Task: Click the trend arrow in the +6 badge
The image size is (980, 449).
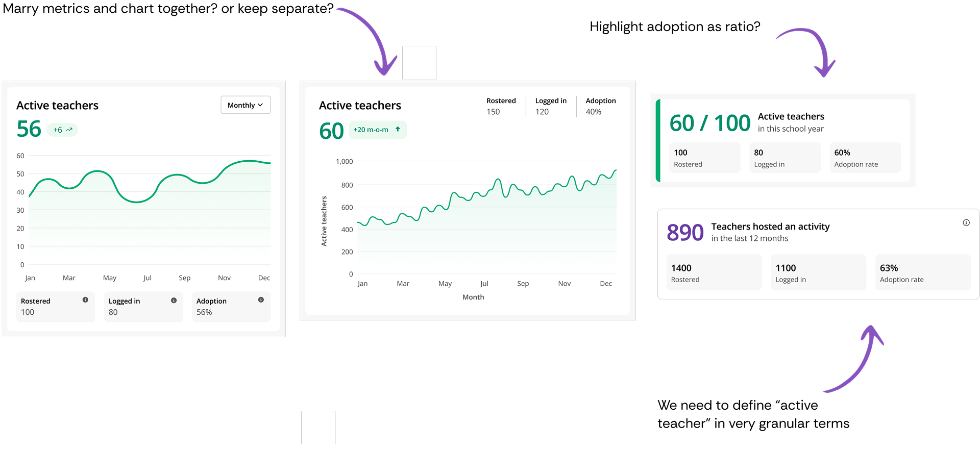Action: pyautogui.click(x=69, y=130)
